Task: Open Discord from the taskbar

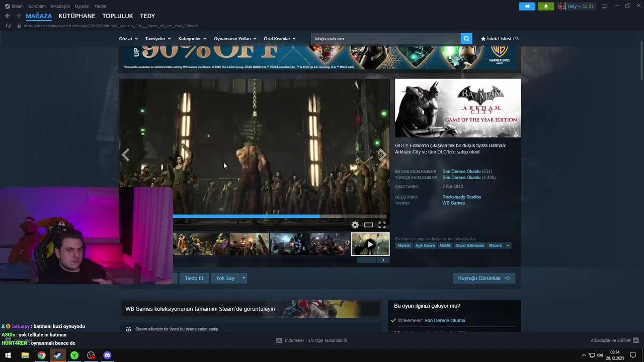Action: 107,355
